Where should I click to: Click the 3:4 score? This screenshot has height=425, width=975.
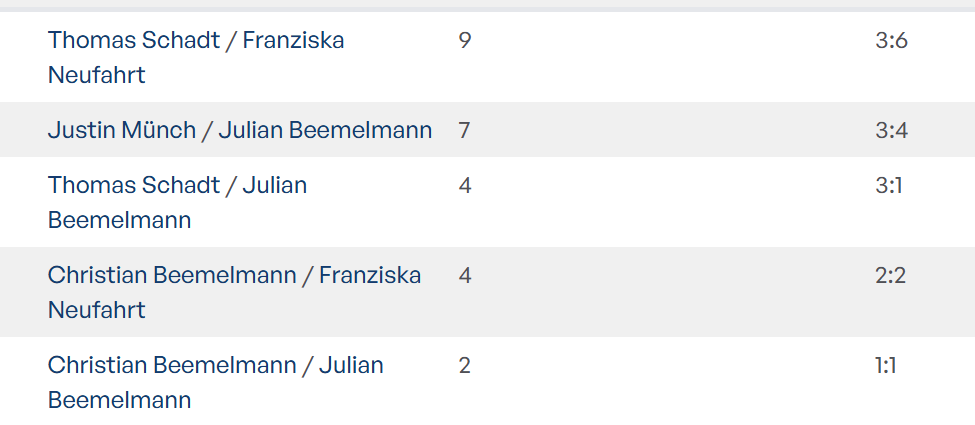(x=890, y=130)
